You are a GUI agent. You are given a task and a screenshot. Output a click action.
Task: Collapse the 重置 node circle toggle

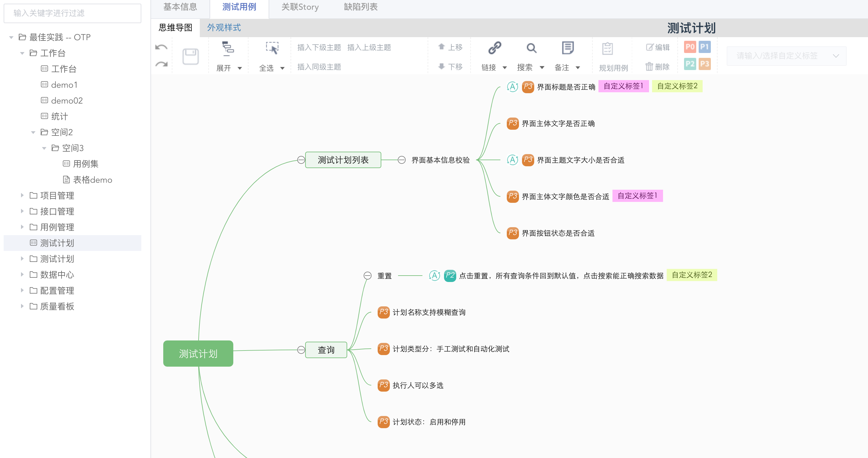pyautogui.click(x=367, y=276)
